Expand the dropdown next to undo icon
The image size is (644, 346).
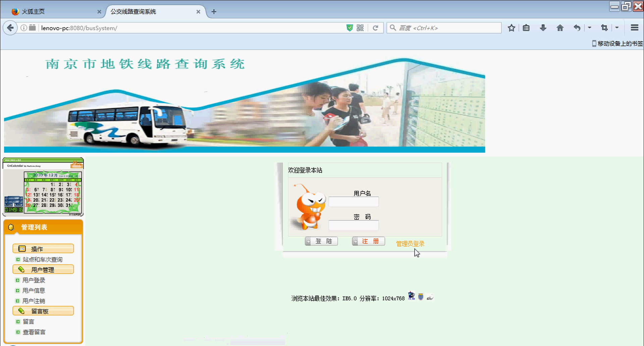point(590,28)
